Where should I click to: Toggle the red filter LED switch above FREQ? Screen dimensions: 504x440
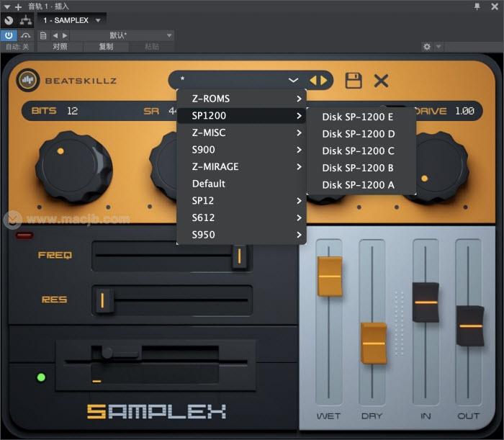[24, 235]
